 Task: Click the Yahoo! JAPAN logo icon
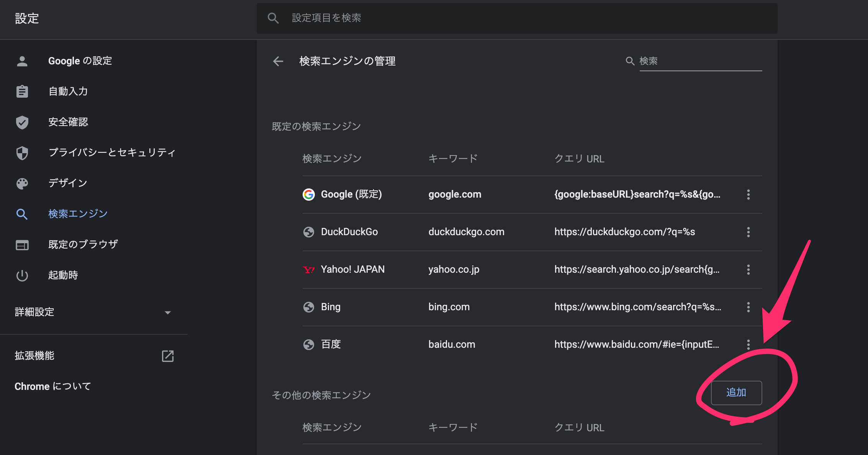(x=309, y=270)
